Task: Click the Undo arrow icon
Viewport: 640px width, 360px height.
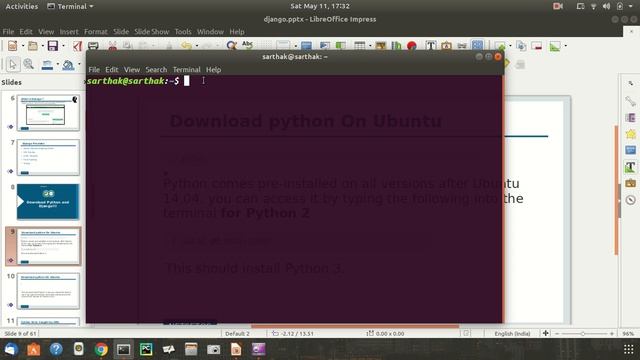Action: (186, 46)
